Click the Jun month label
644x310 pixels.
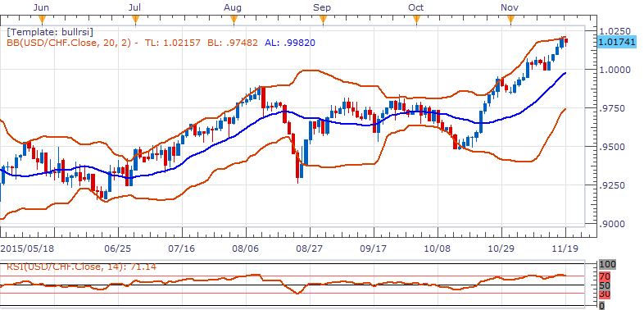pyautogui.click(x=42, y=7)
